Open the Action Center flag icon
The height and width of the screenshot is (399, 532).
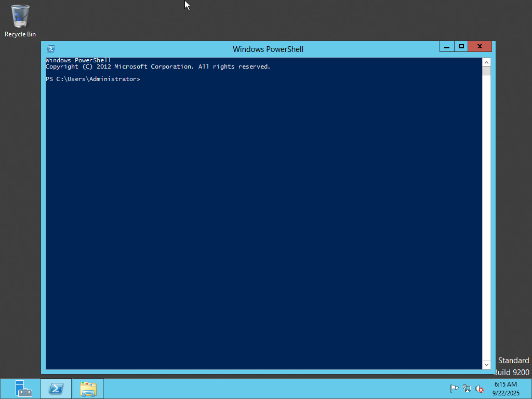point(454,389)
